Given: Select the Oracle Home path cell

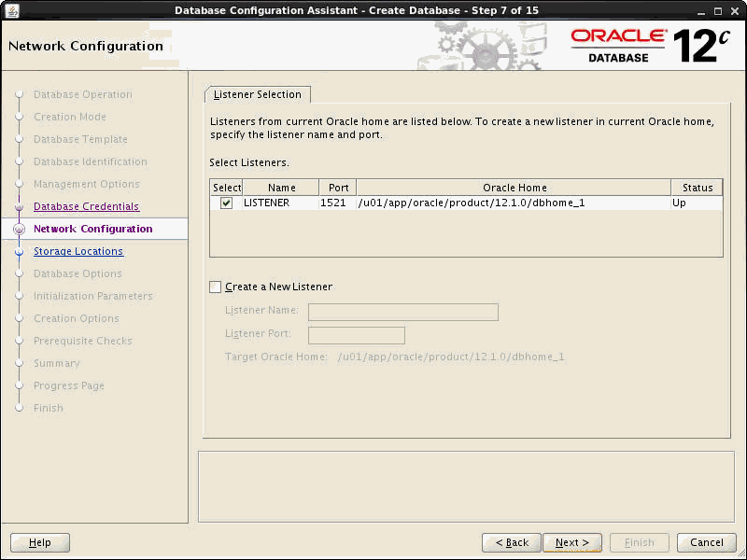Looking at the screenshot, I should point(514,203).
